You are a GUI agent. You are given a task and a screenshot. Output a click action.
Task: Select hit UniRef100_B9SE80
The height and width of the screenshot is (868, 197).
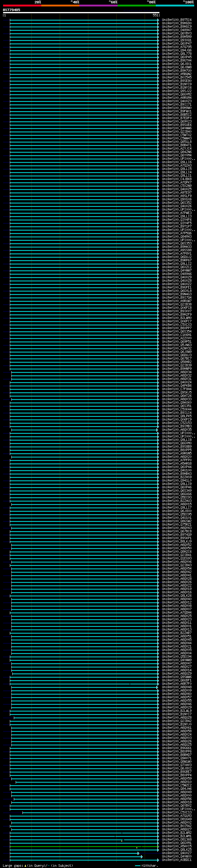click(176, 81)
